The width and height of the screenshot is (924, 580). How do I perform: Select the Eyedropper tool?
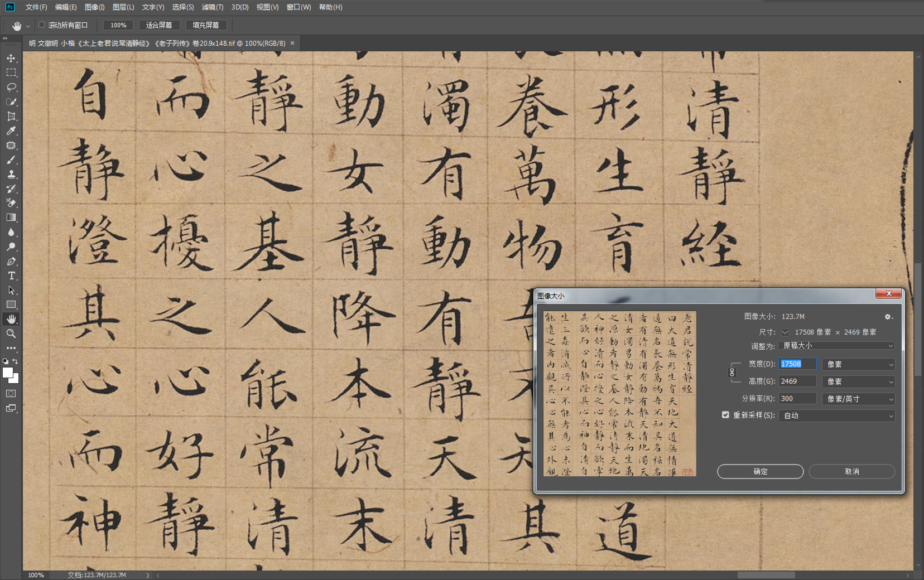(x=11, y=130)
